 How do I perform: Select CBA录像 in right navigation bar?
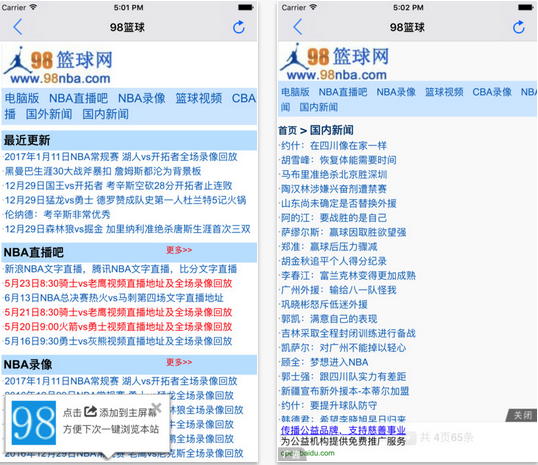492,92
